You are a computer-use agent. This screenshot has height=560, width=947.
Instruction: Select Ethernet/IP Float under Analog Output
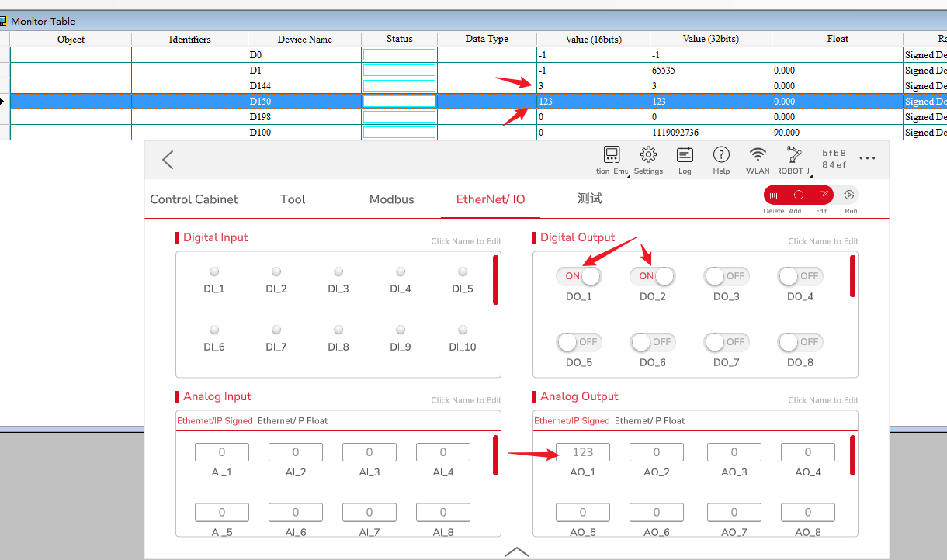click(x=650, y=421)
